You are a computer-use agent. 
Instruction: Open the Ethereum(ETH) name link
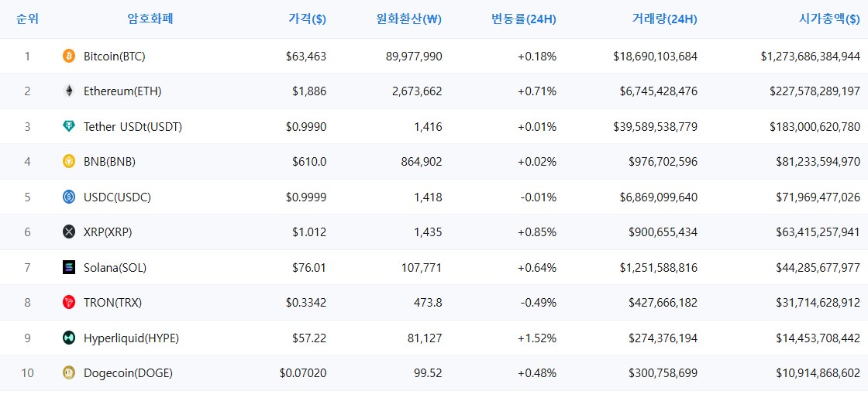(122, 91)
